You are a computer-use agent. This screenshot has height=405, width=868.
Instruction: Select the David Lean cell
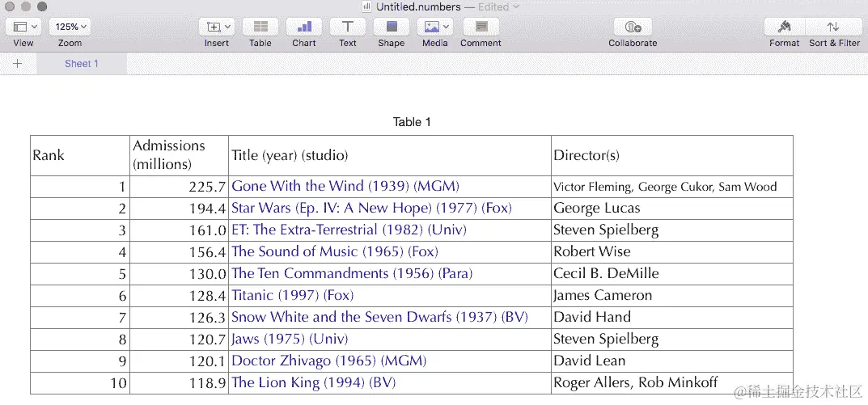point(672,361)
